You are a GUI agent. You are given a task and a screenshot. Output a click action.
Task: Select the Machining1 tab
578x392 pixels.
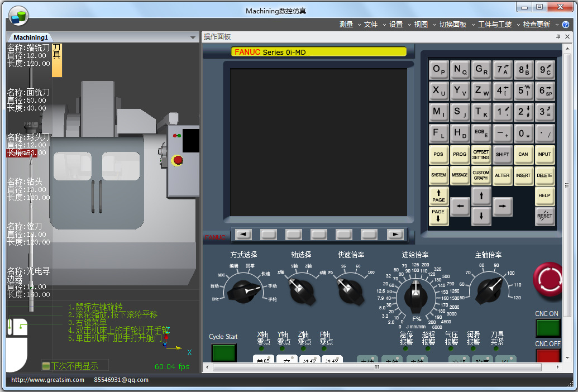point(31,37)
